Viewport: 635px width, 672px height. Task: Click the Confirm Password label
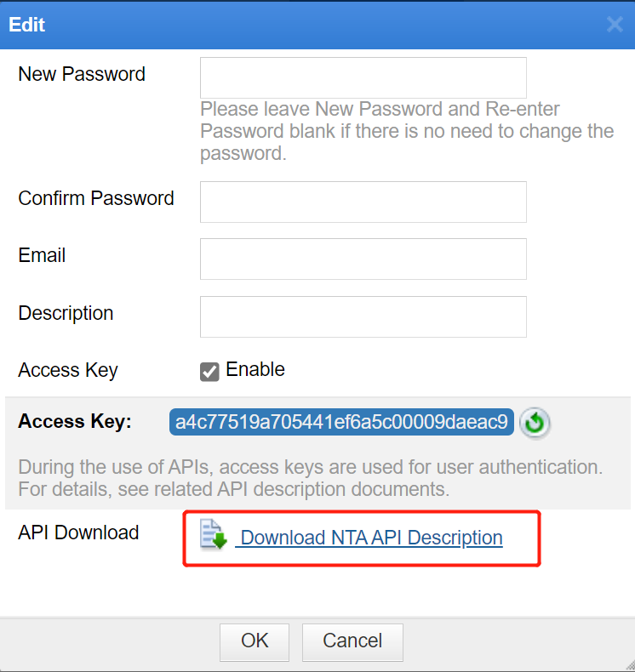coord(96,198)
